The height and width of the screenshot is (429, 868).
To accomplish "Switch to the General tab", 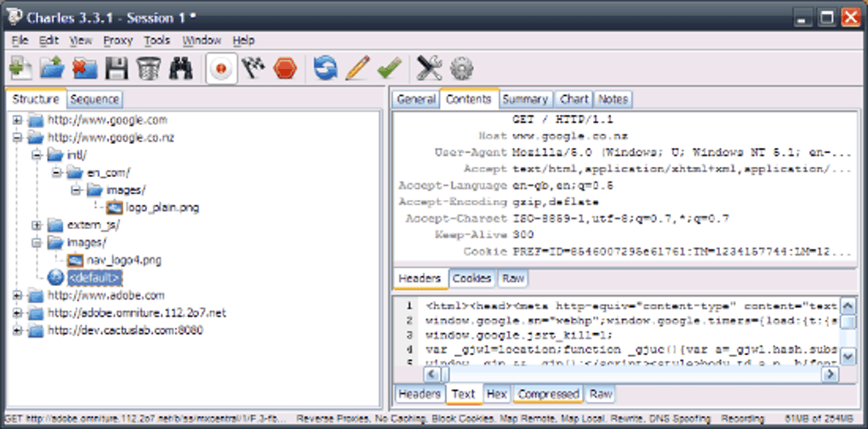I will [x=416, y=100].
